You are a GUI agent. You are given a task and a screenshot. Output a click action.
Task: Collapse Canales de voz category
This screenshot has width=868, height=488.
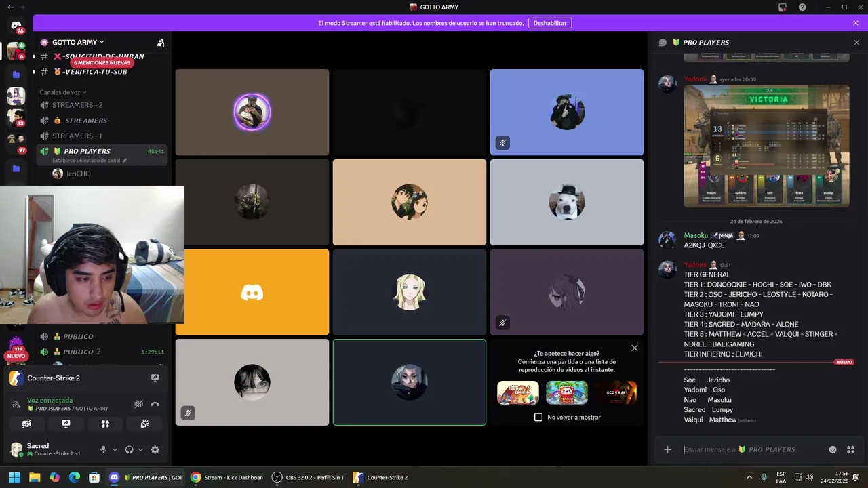62,92
